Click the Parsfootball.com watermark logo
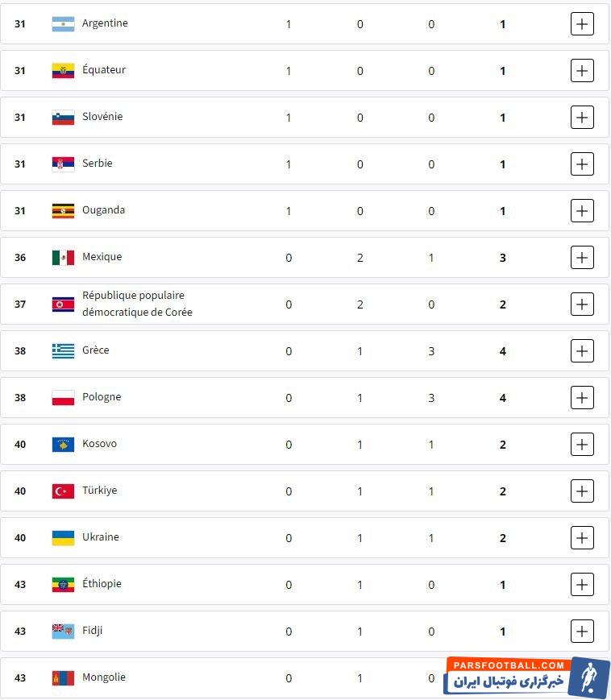The image size is (611, 700). coord(528,677)
